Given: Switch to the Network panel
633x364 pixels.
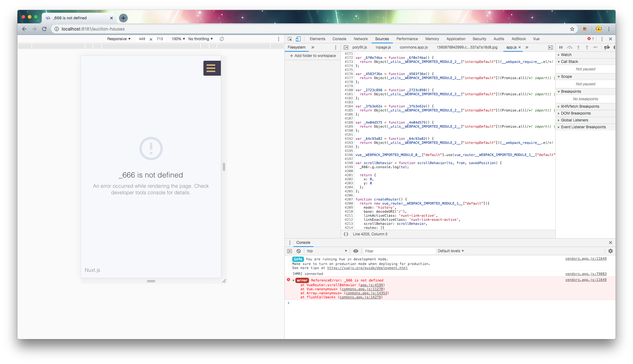Looking at the screenshot, I should (x=360, y=39).
